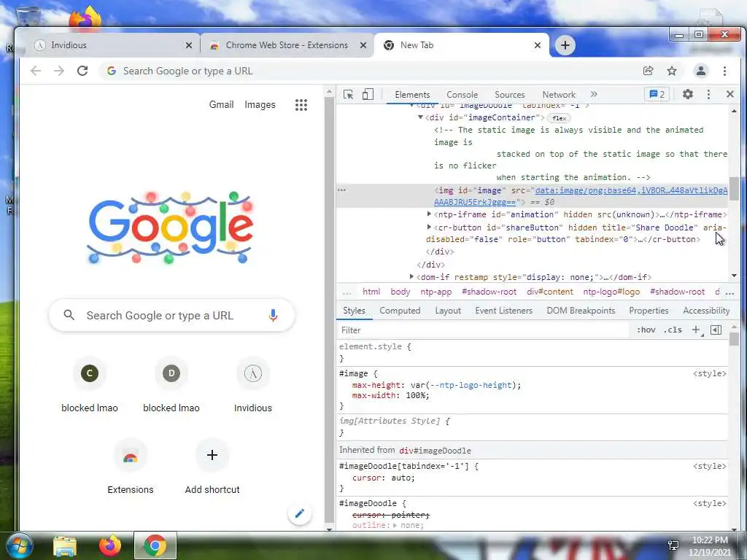Viewport: 747px width, 560px height.
Task: Click the flex badge on imageContainer
Action: point(559,118)
